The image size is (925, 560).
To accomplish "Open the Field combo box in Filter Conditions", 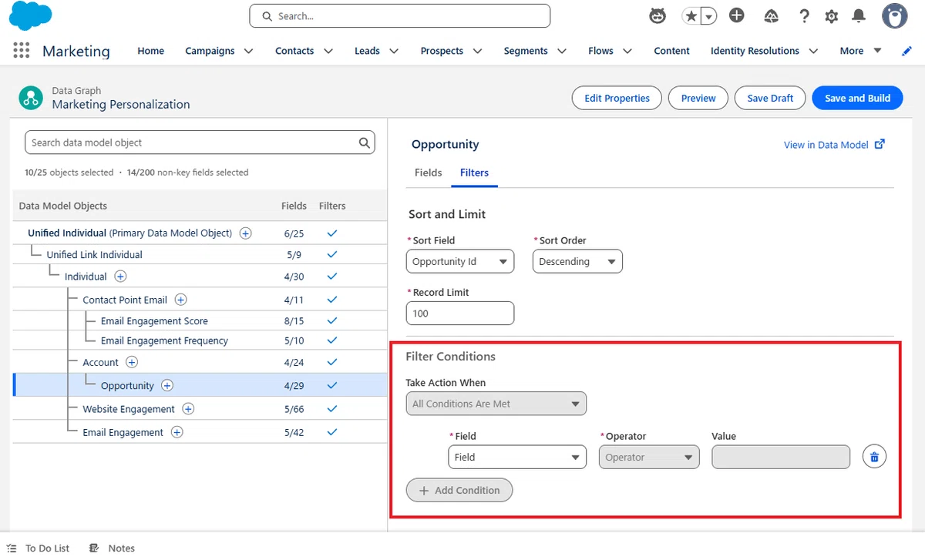I will [517, 457].
